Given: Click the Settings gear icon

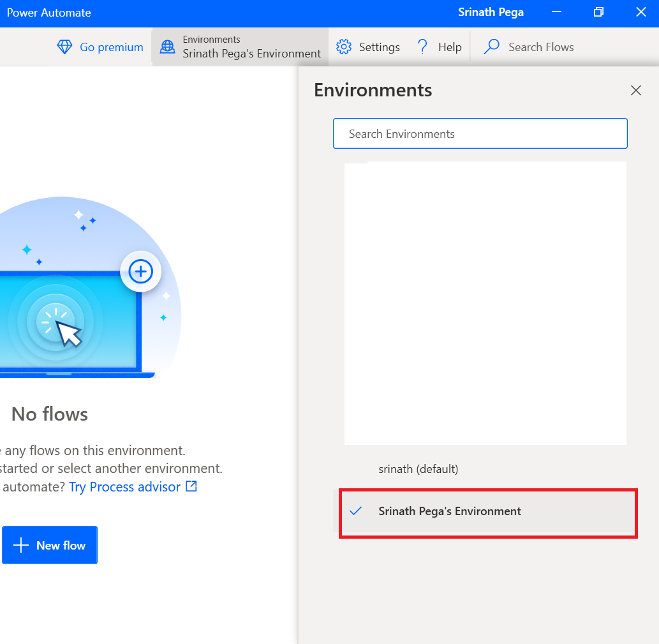Looking at the screenshot, I should 344,47.
